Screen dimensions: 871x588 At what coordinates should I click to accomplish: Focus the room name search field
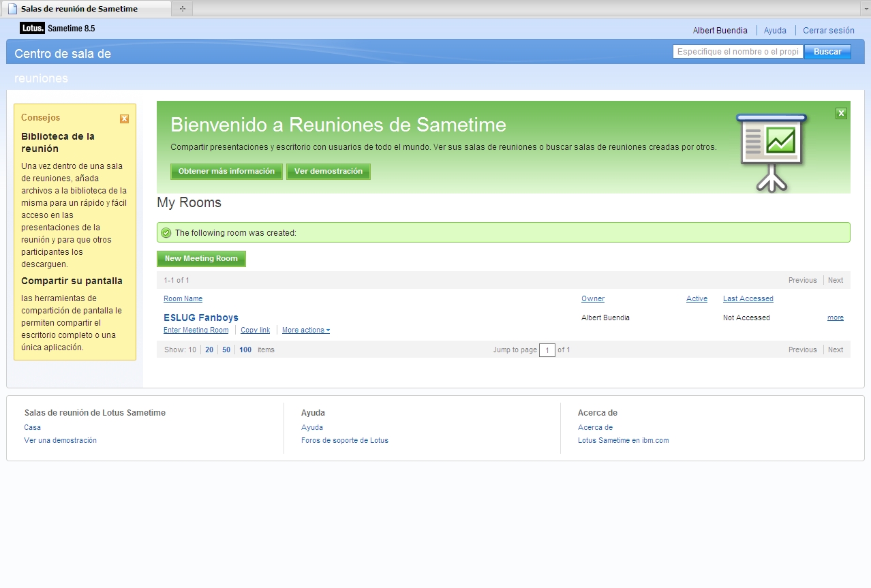[x=738, y=52]
